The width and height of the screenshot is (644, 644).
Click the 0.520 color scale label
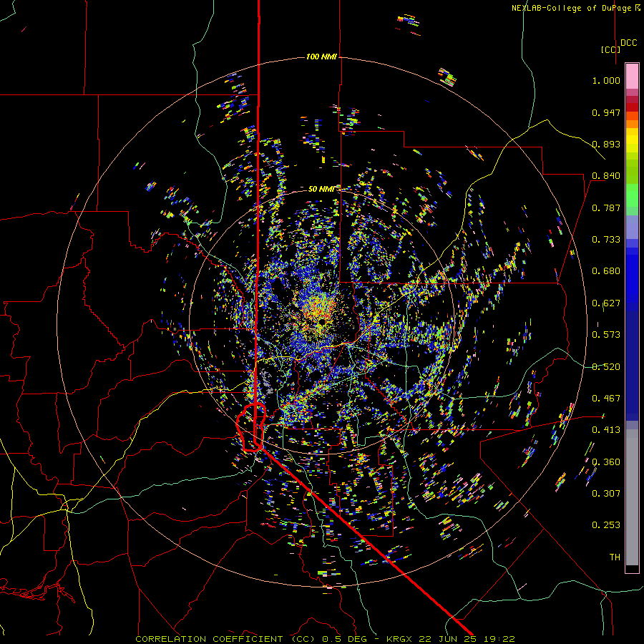(606, 367)
